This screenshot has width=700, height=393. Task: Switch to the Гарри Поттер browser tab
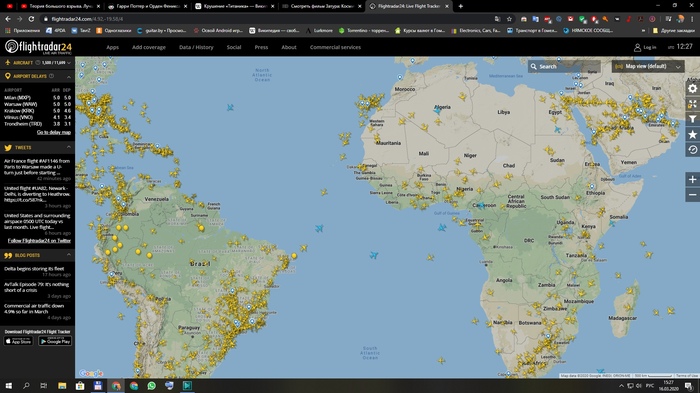pos(147,6)
